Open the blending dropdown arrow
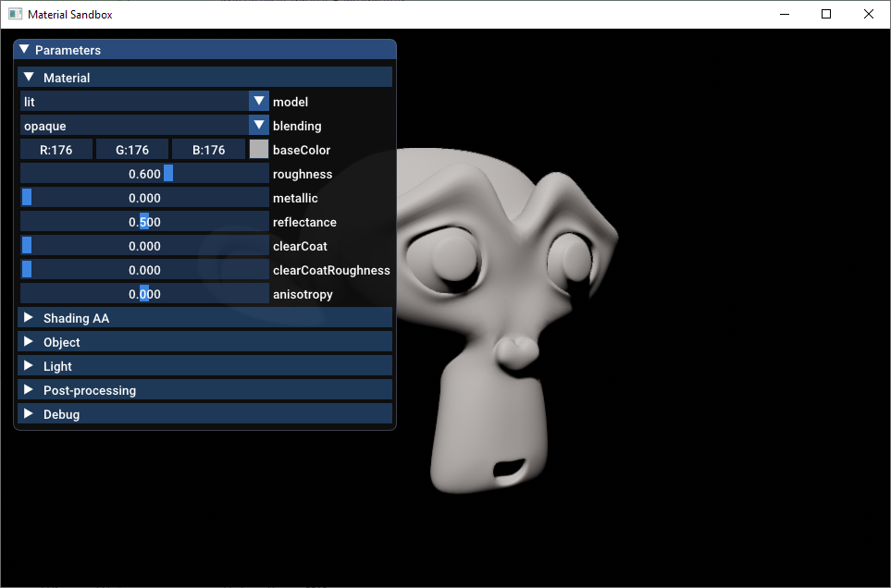This screenshot has width=891, height=588. 258,125
